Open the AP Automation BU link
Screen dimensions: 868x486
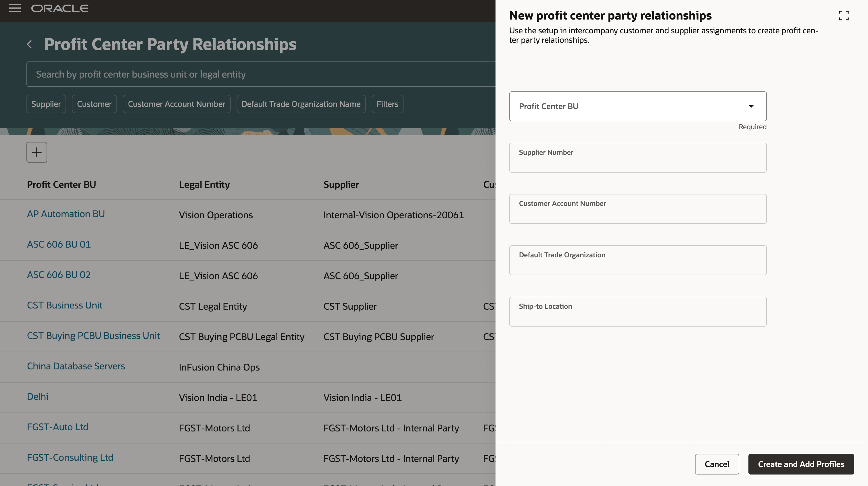[66, 214]
